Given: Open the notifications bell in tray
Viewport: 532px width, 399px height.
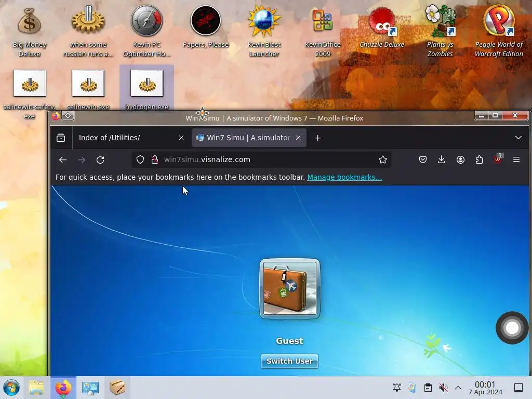Looking at the screenshot, I should coord(396,388).
